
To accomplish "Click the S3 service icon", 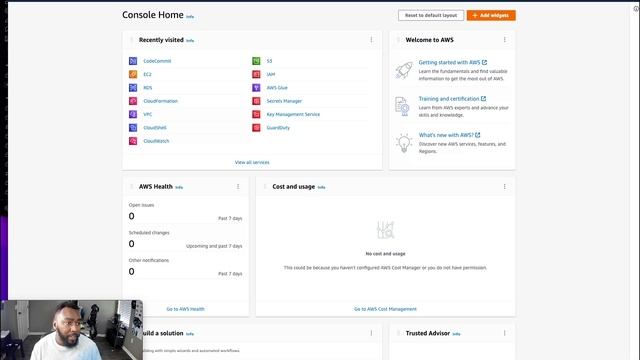I will (256, 61).
